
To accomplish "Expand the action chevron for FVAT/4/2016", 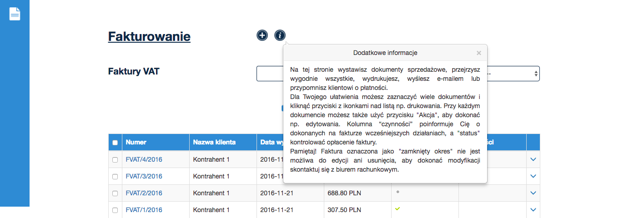I will pyautogui.click(x=533, y=159).
